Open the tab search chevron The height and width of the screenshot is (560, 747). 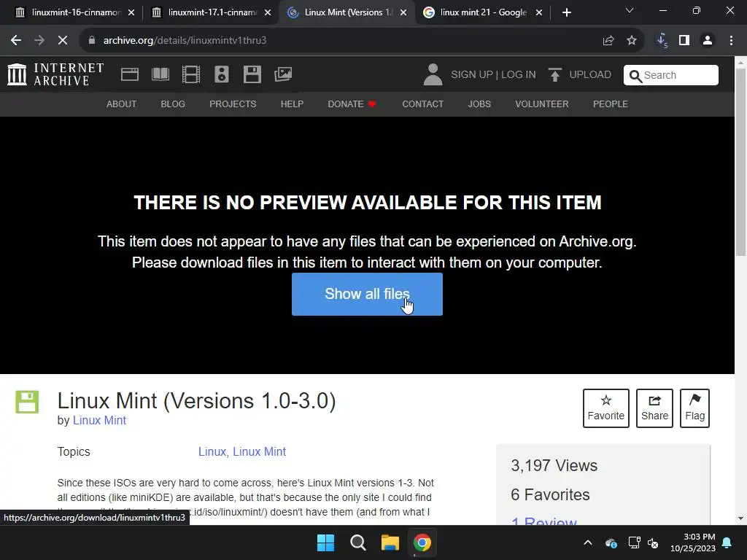tap(630, 10)
